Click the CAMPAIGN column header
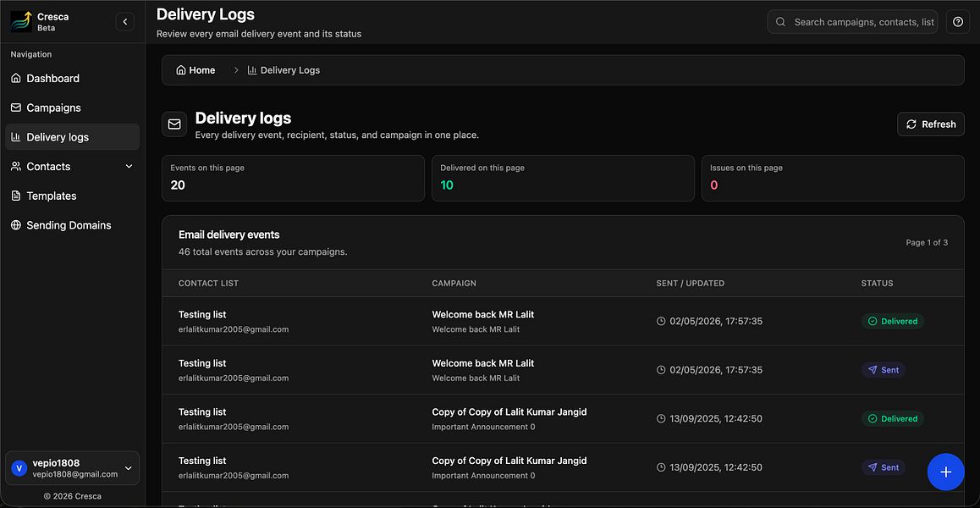 point(454,284)
